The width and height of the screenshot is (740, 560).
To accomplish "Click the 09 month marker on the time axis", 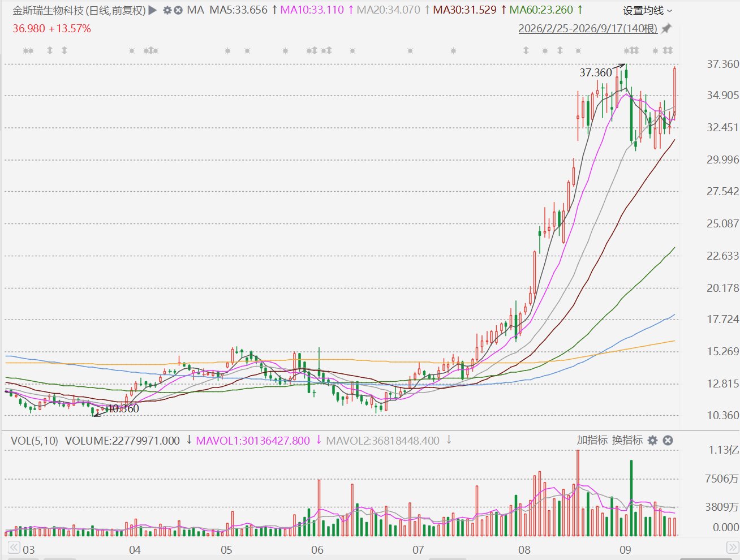I will (625, 550).
